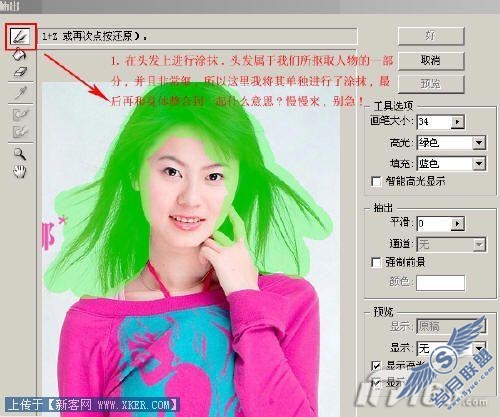
Task: Click the brush size value field
Action: pos(434,122)
